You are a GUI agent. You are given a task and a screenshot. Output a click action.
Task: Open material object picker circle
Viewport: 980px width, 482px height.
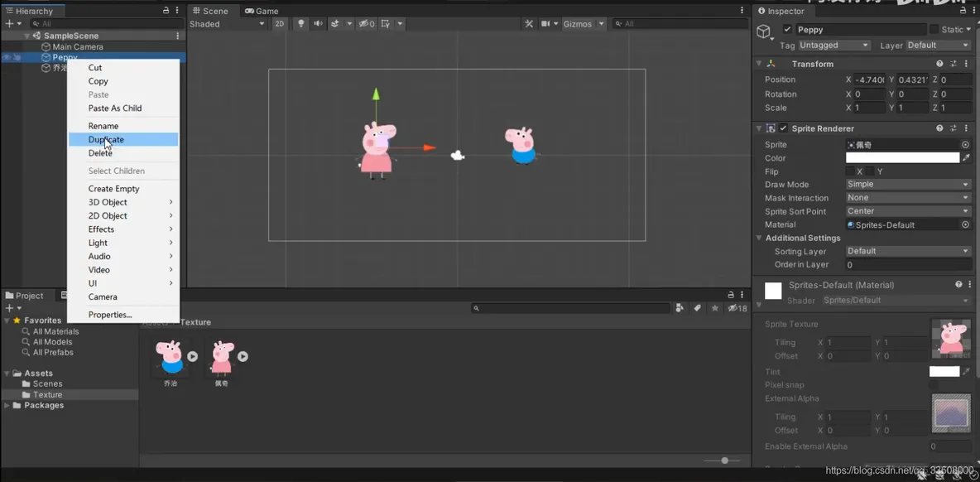(x=965, y=224)
